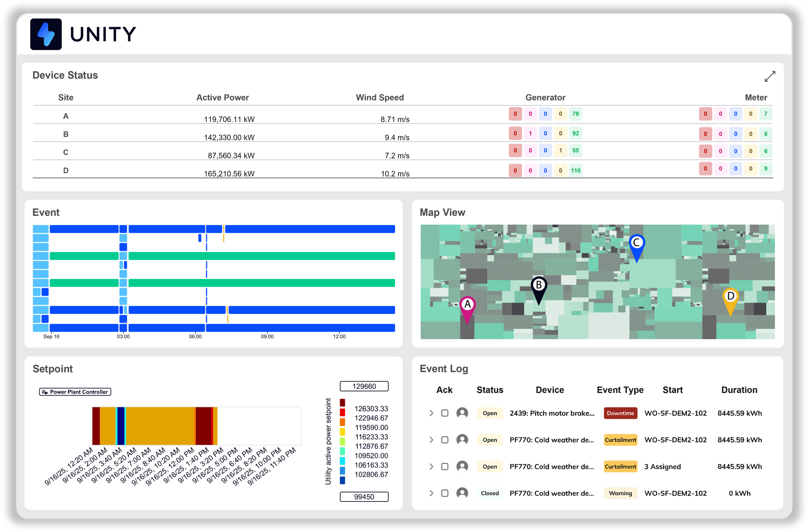Click the 129660 setpoint max input field
Screen dimensions: 809x532
tap(364, 386)
